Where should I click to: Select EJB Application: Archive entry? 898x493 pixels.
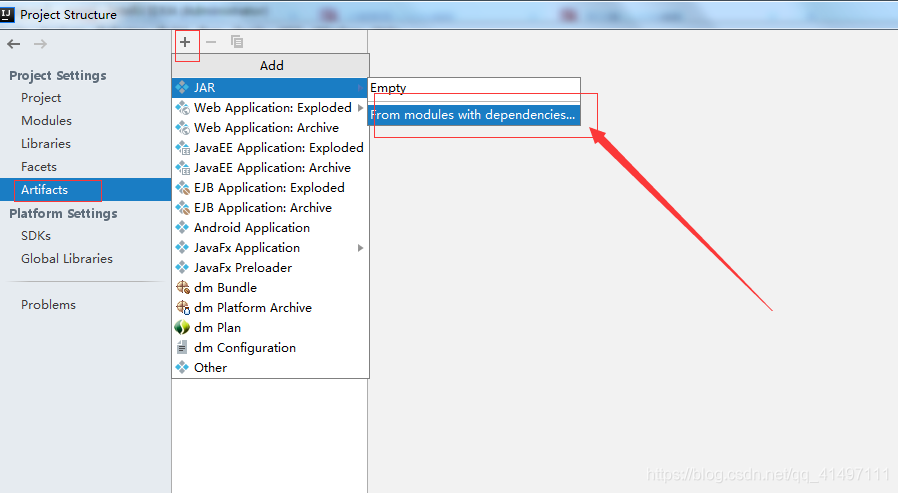(270, 208)
